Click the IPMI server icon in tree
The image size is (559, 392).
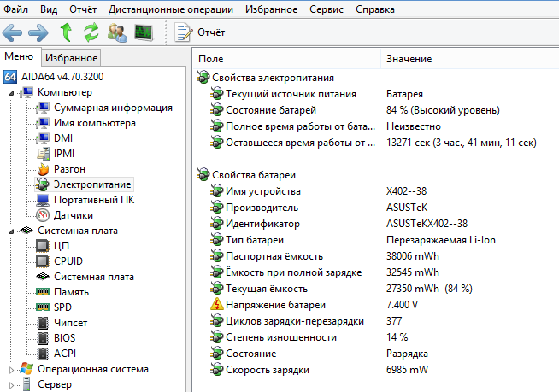[43, 154]
